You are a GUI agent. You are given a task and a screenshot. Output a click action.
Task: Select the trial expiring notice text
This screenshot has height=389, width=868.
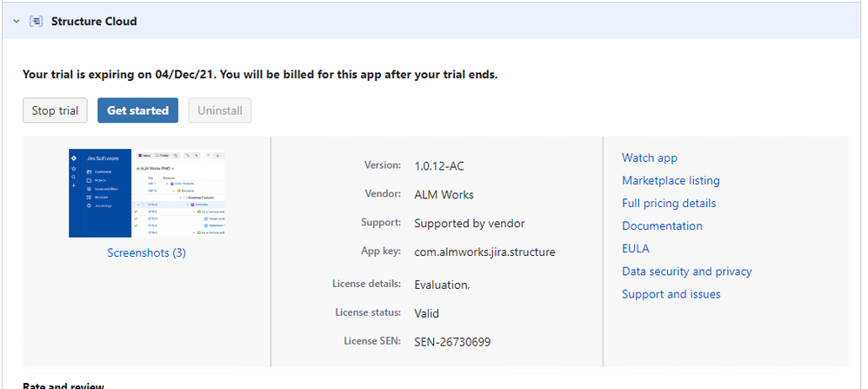pyautogui.click(x=260, y=74)
